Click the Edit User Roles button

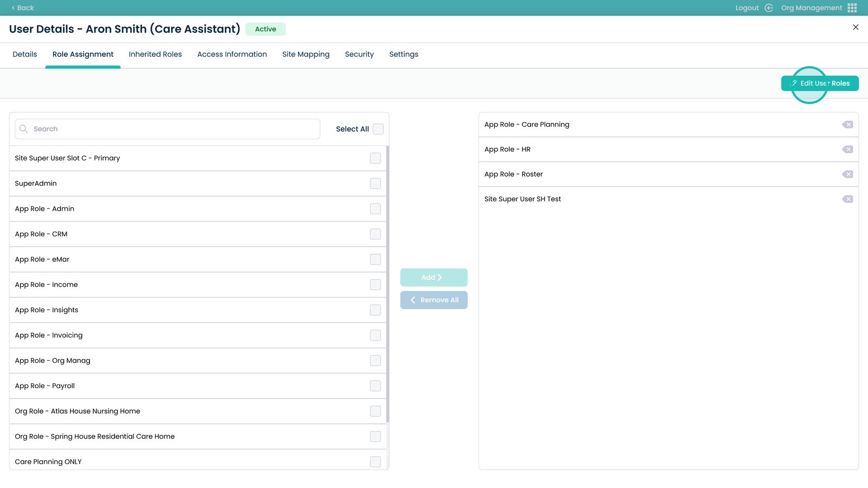pos(820,84)
